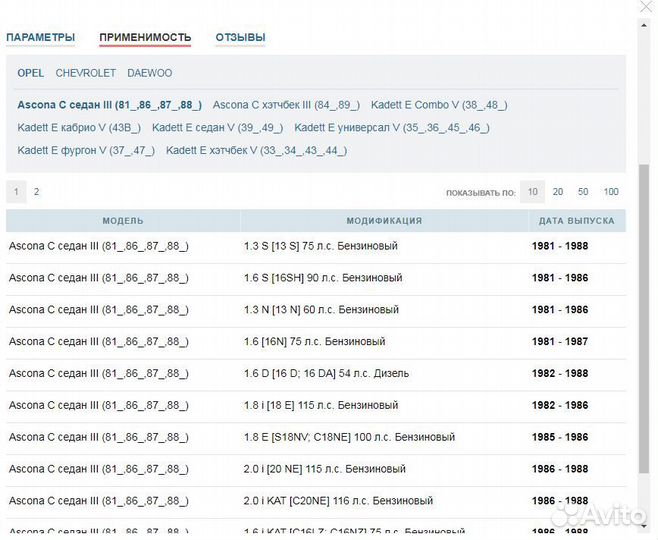The image size is (658, 540).
Task: Pick Kadett E фургон V model
Action: click(x=86, y=151)
